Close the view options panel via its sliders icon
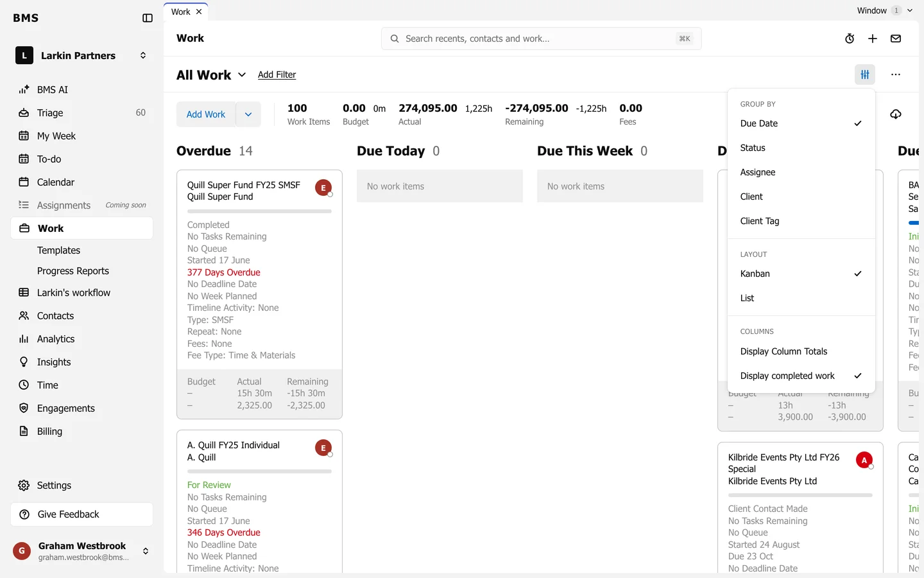924x578 pixels. 865,74
